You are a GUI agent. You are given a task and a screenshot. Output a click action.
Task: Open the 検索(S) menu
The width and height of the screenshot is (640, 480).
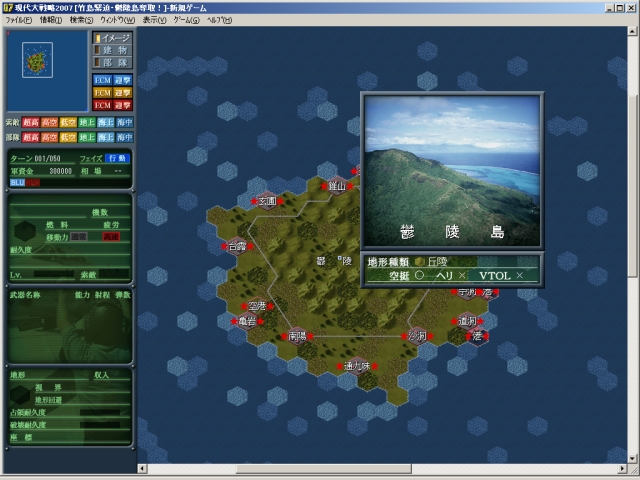click(81, 20)
